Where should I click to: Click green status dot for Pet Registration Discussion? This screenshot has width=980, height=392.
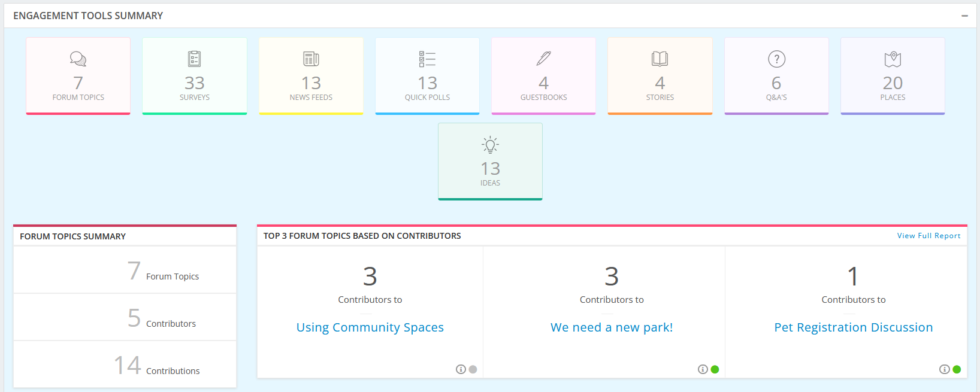click(x=957, y=369)
